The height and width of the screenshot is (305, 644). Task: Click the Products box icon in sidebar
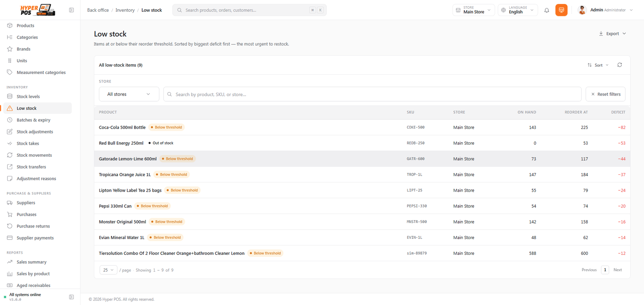(x=10, y=26)
